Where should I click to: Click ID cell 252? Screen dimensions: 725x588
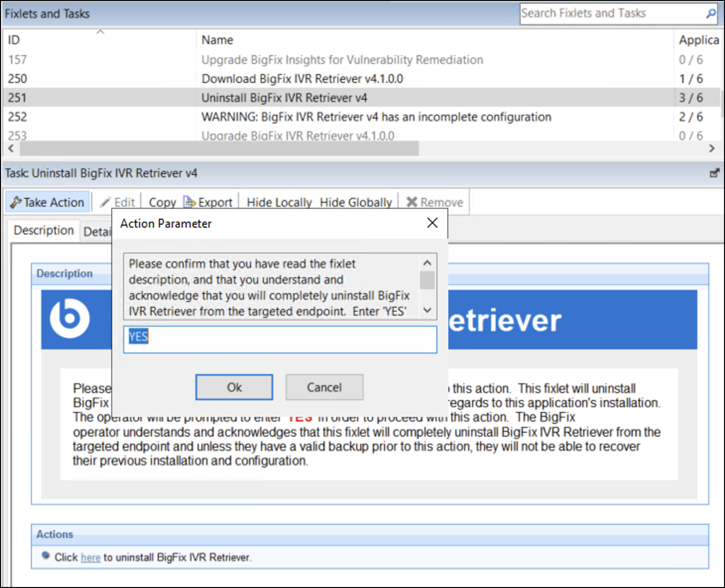pyautogui.click(x=17, y=117)
